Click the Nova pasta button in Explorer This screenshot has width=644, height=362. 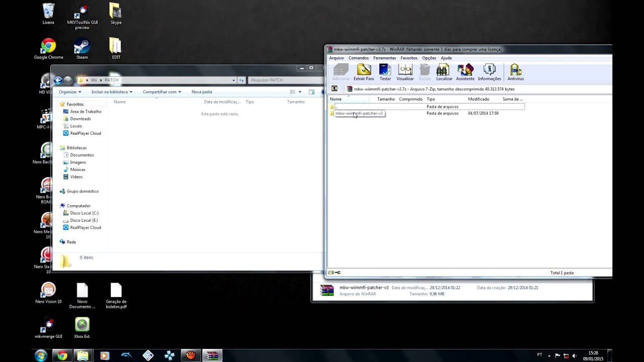pyautogui.click(x=202, y=92)
